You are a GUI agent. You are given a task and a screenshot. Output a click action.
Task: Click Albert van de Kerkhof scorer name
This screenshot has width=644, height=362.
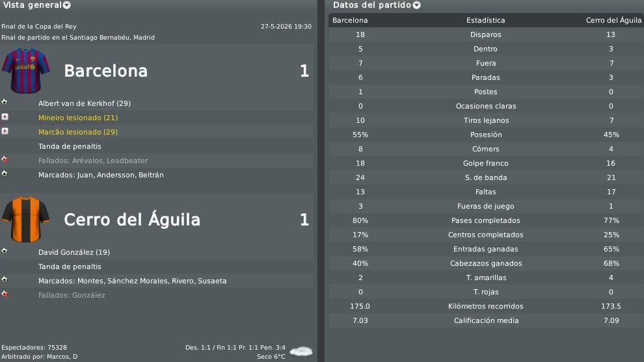(x=84, y=103)
